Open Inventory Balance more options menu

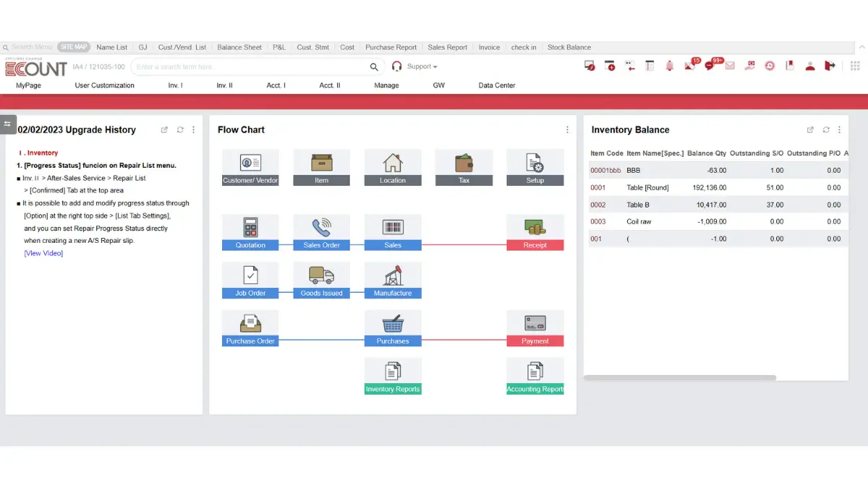pyautogui.click(x=839, y=130)
